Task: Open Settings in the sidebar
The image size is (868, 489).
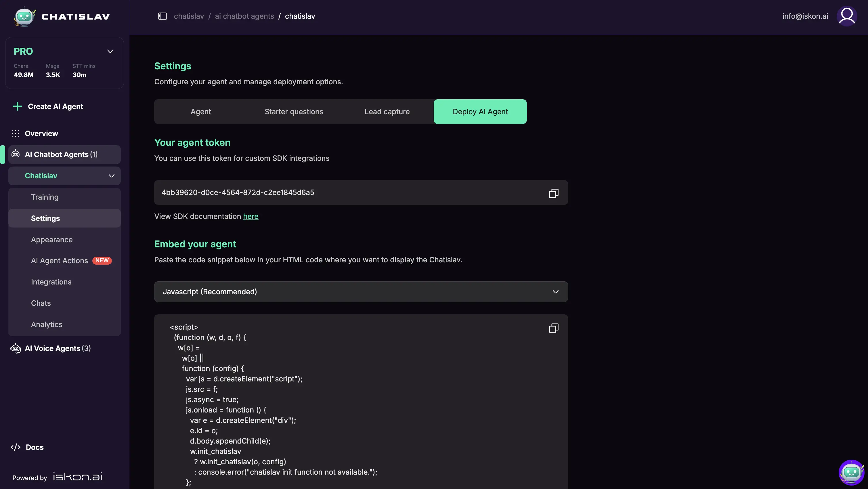Action: pyautogui.click(x=64, y=218)
